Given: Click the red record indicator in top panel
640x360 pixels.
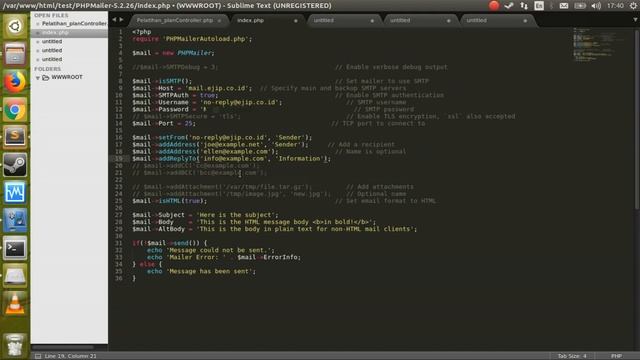Looking at the screenshot, I should pyautogui.click(x=494, y=5).
